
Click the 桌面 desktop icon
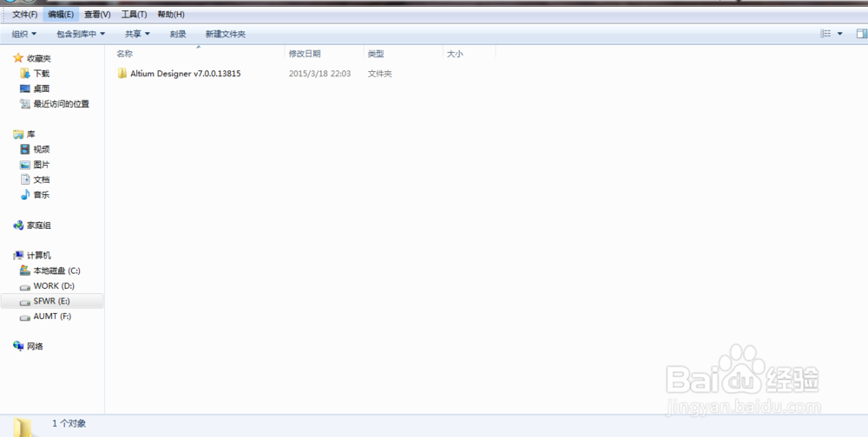coord(25,88)
